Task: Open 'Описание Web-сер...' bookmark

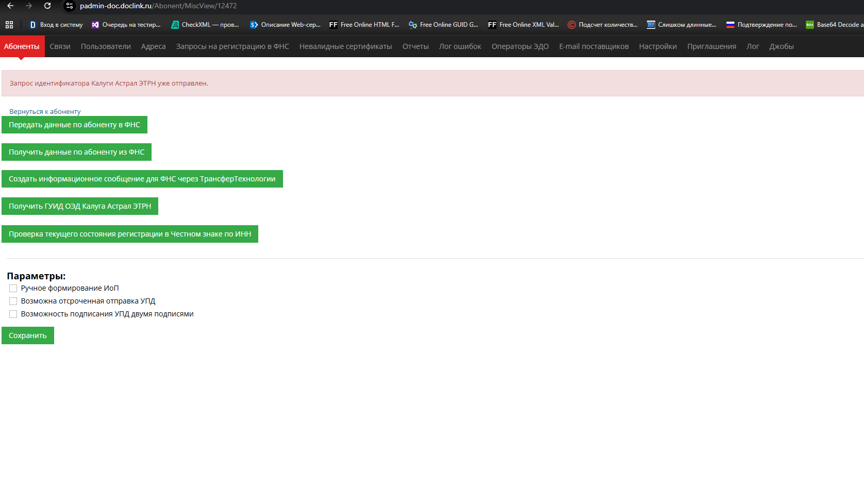Action: point(285,25)
